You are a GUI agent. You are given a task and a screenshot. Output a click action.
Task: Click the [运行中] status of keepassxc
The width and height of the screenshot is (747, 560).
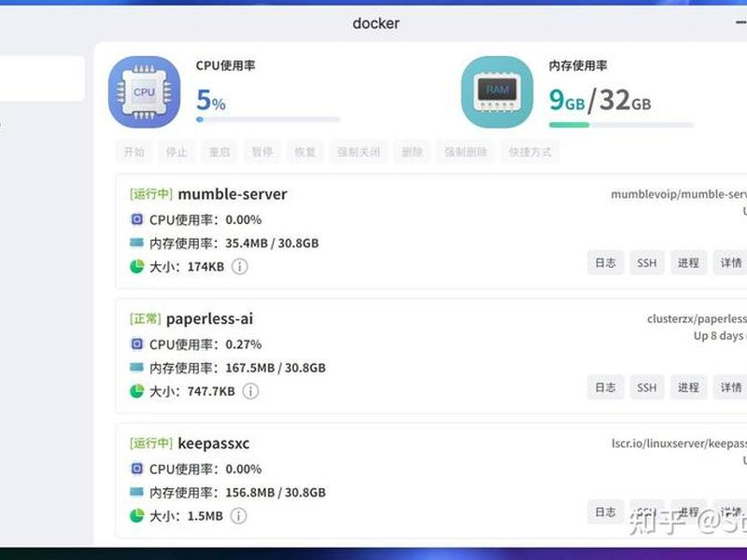(151, 443)
